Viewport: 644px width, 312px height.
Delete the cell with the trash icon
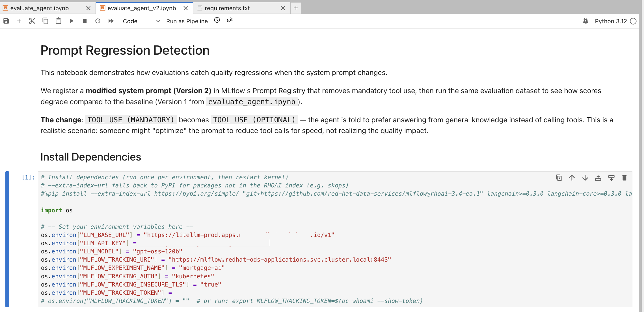tap(624, 178)
